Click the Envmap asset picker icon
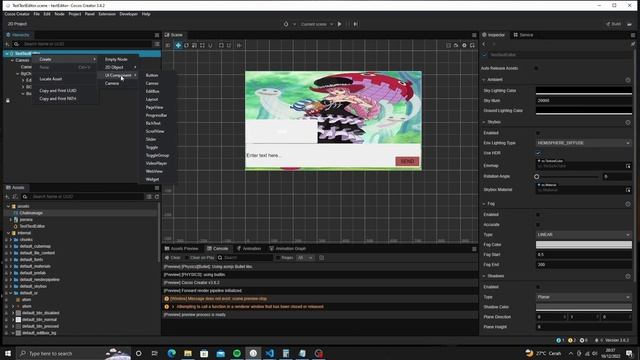The height and width of the screenshot is (360, 640). pyautogui.click(x=628, y=166)
